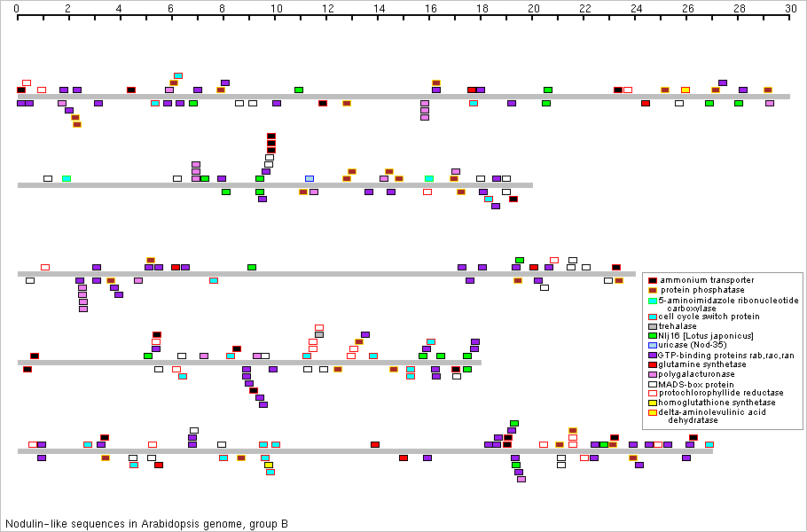The height and width of the screenshot is (532, 807).
Task: Select the grey trehalase legend swatch
Action: (x=653, y=326)
